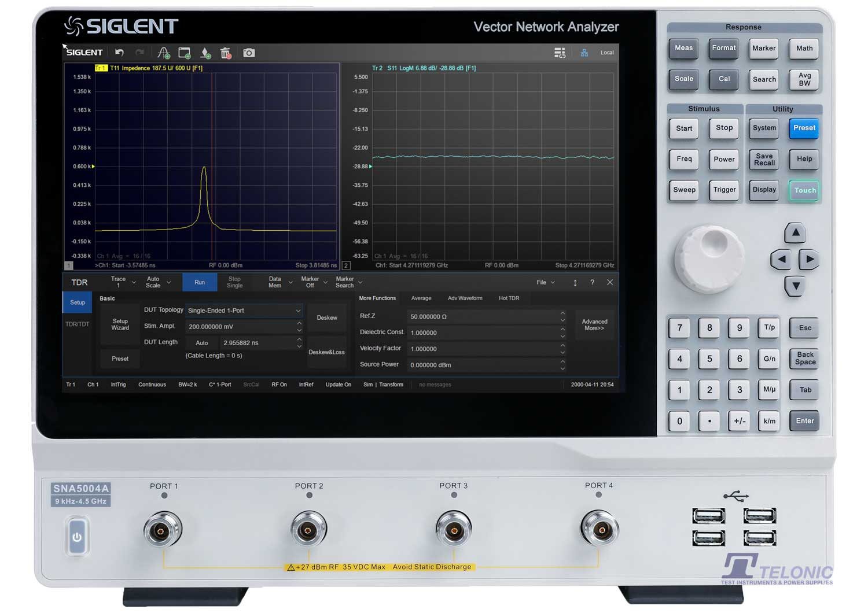Click the Deskew button

pos(327,317)
